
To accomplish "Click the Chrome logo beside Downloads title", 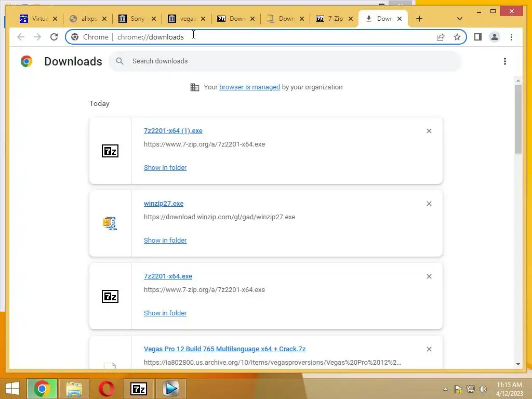I will coord(26,61).
